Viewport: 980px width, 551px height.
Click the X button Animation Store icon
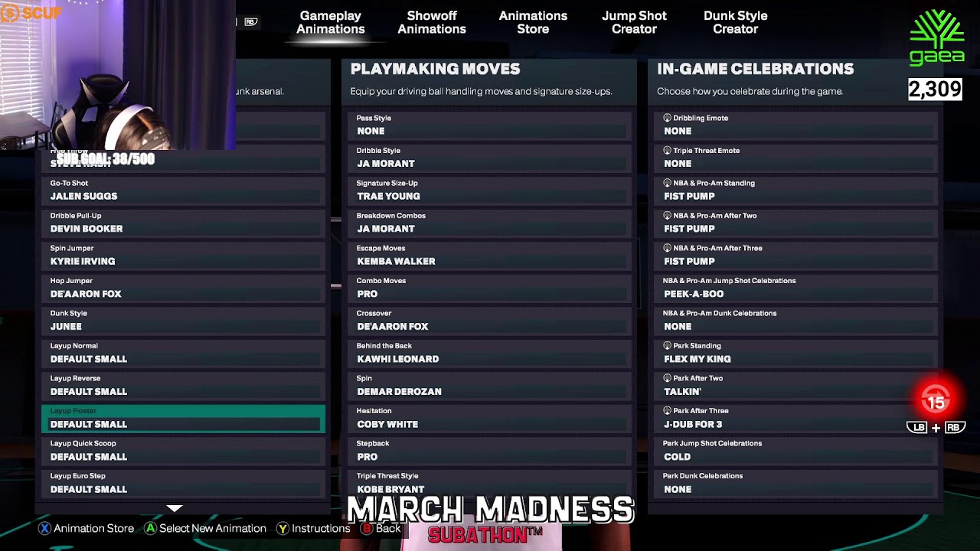pyautogui.click(x=45, y=528)
